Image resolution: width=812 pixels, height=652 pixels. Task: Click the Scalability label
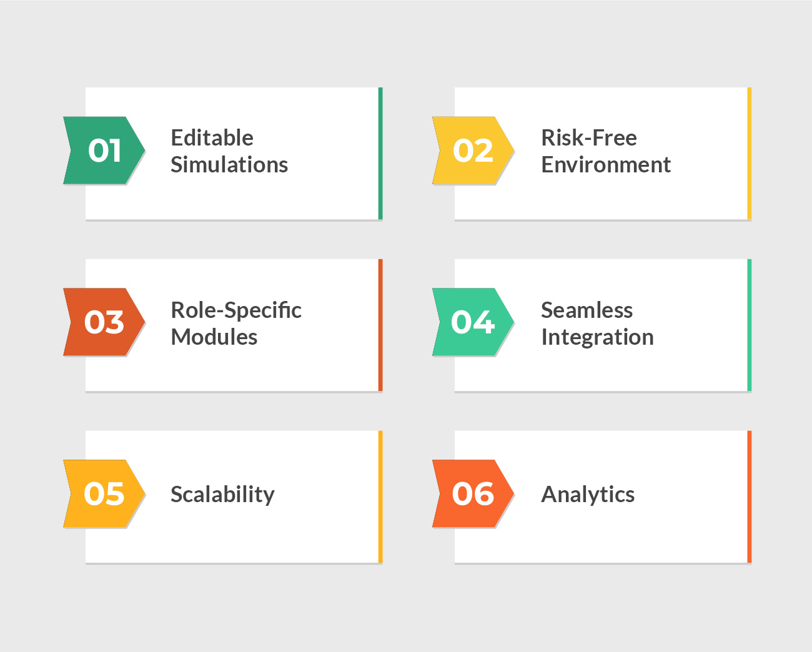click(x=222, y=495)
